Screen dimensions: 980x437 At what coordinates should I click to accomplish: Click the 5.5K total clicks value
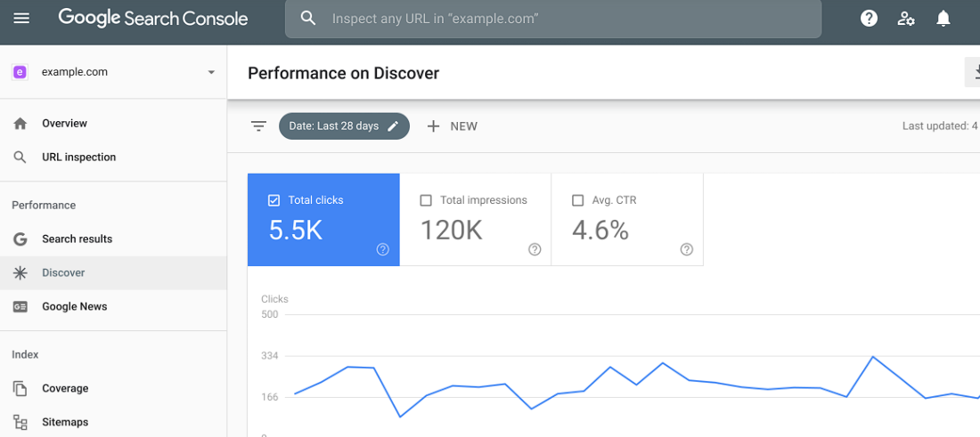pyautogui.click(x=296, y=231)
